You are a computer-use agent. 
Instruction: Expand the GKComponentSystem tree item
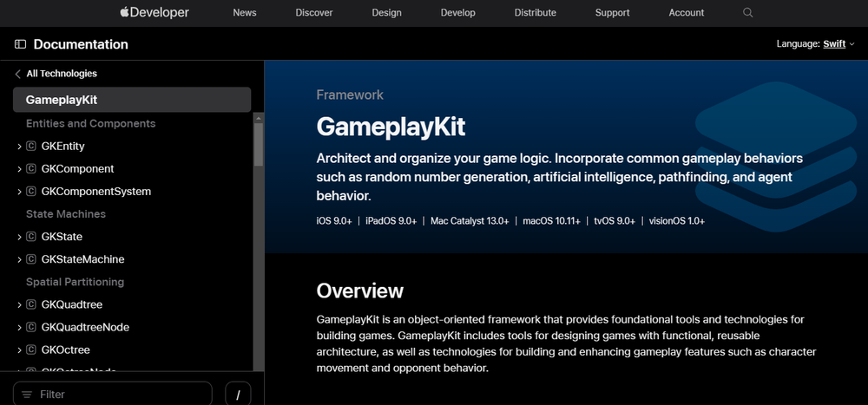(x=19, y=192)
